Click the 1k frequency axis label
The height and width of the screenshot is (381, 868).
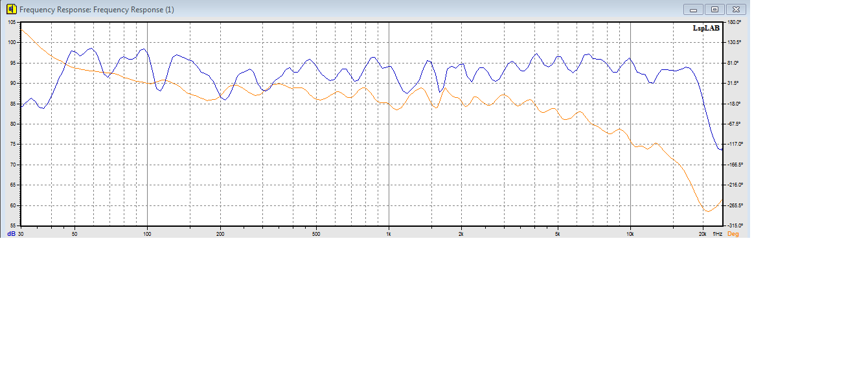[389, 233]
